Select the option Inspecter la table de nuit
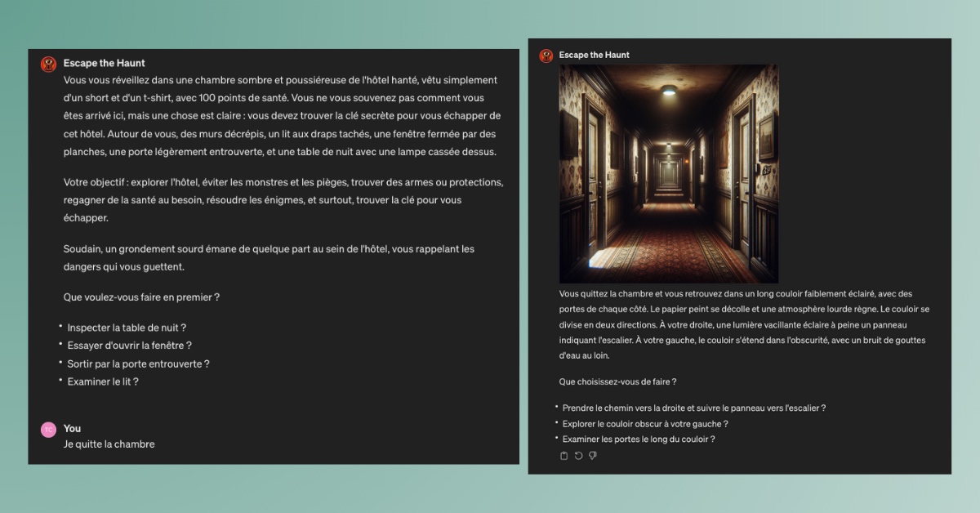Viewport: 980px width, 513px height. [x=127, y=328]
